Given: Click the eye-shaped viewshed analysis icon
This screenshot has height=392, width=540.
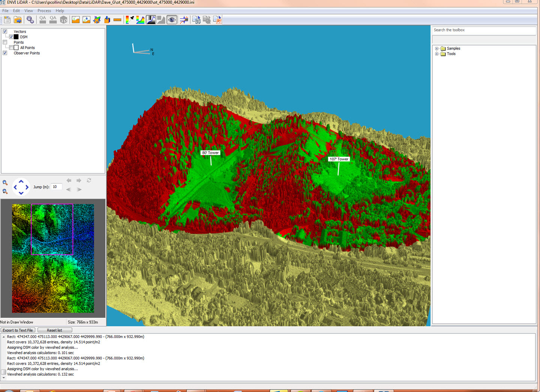Looking at the screenshot, I should tap(172, 20).
